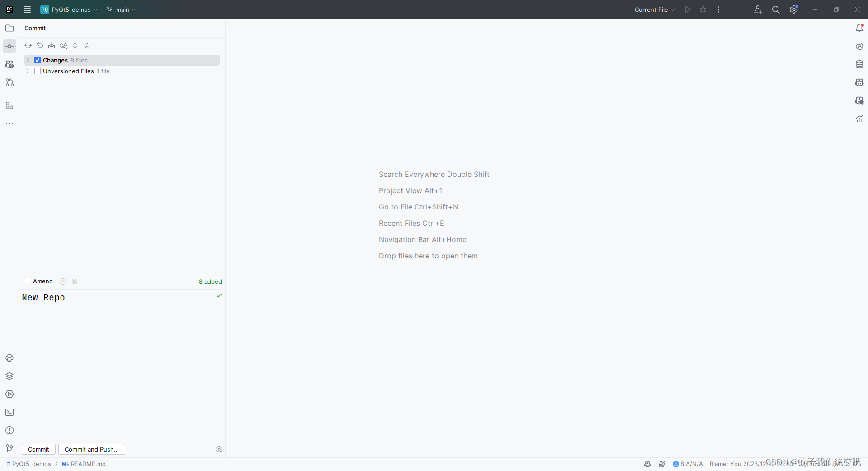Click the PyCharm logo icon
The height and width of the screenshot is (471, 868).
9,10
